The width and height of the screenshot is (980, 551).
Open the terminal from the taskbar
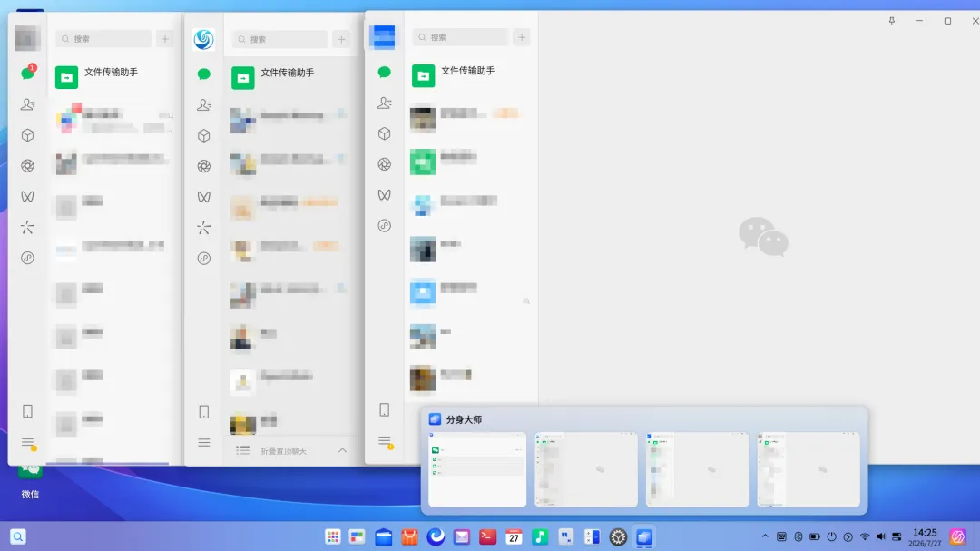click(487, 536)
